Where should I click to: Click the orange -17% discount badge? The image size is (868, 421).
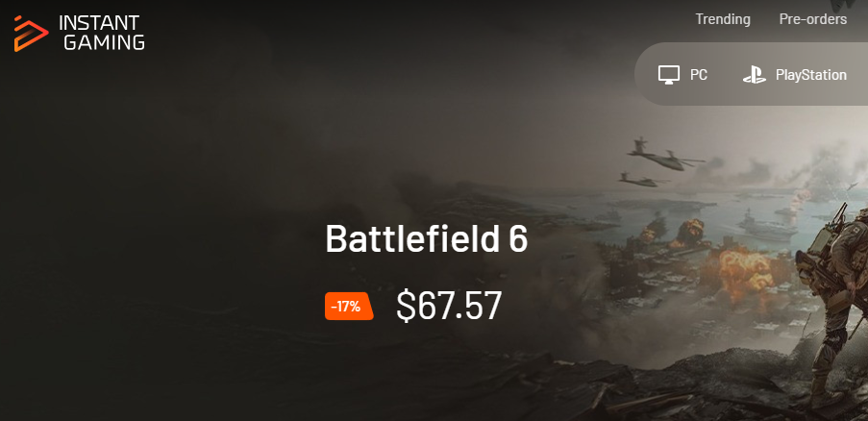pyautogui.click(x=348, y=307)
